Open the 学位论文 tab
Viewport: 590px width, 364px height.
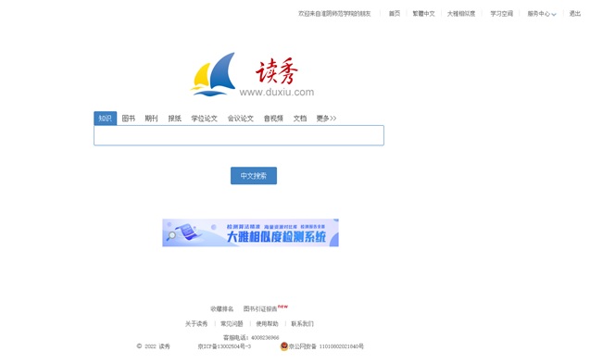coord(205,119)
